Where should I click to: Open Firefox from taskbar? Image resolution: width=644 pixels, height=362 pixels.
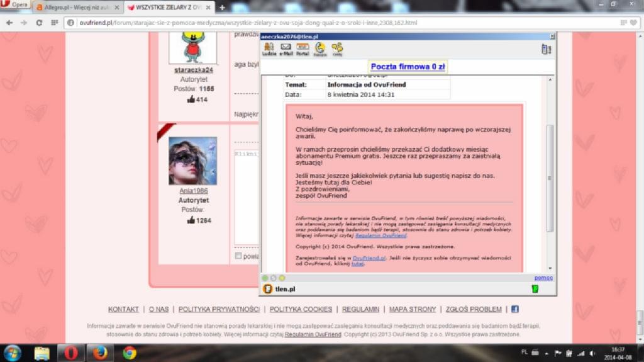coord(100,353)
